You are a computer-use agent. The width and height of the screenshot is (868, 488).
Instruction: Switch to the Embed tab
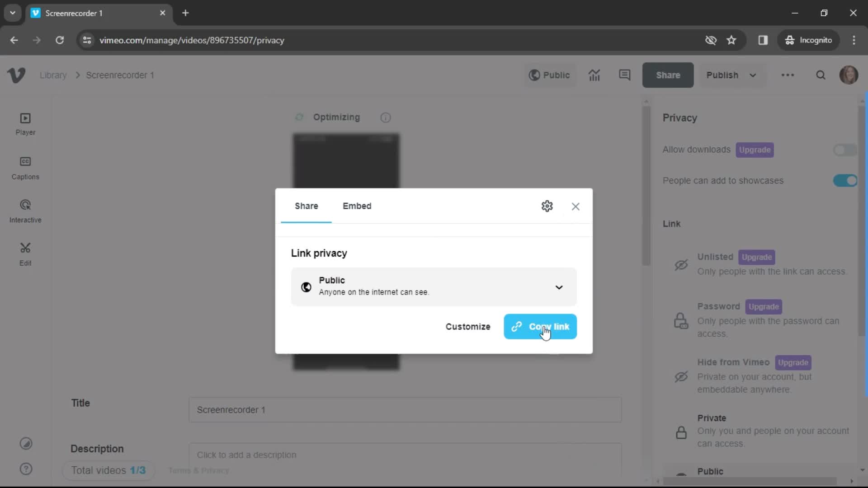point(357,206)
